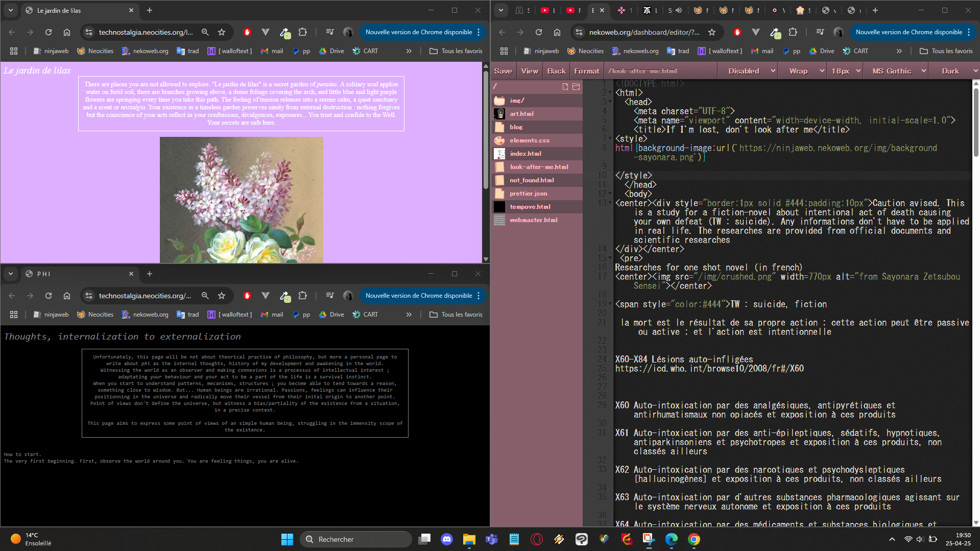Open art.html from the file list
Image resolution: width=980 pixels, height=551 pixels.
click(x=537, y=114)
